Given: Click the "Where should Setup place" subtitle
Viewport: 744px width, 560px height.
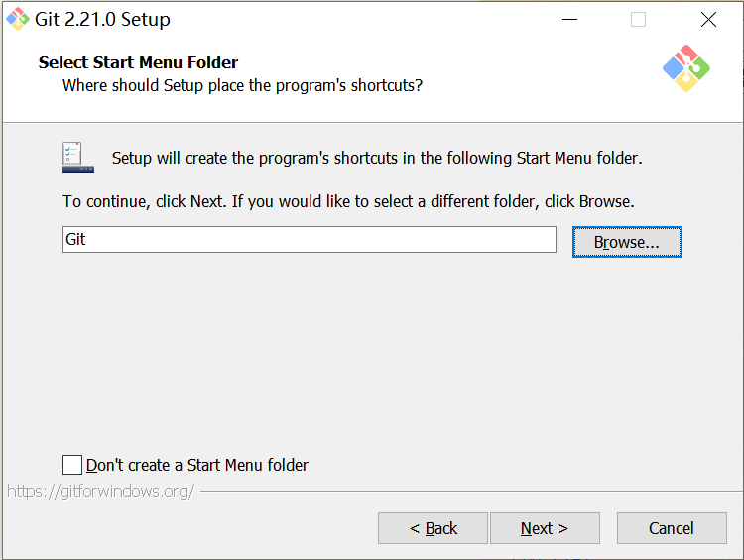Looking at the screenshot, I should pos(242,85).
